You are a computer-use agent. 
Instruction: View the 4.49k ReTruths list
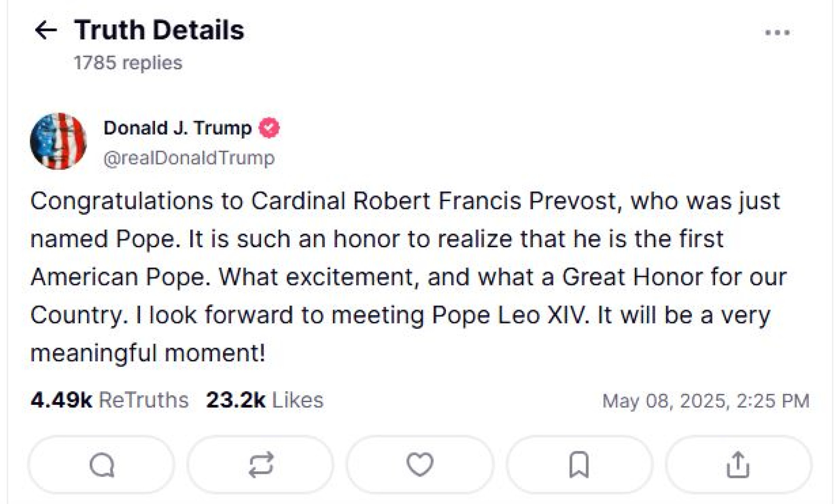(109, 400)
